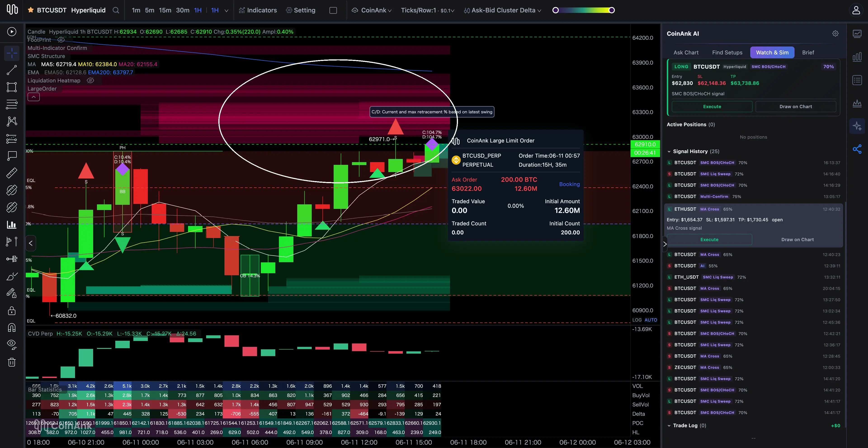
Task: Click the pencil with padlock icon
Action: (12, 293)
